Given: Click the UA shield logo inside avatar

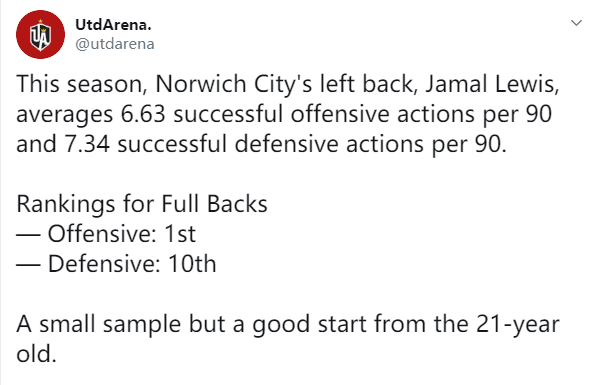Looking at the screenshot, I should click(x=40, y=36).
